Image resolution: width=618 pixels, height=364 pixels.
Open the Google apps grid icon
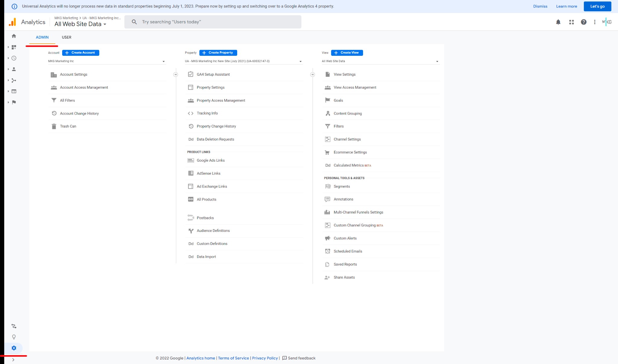coord(571,22)
